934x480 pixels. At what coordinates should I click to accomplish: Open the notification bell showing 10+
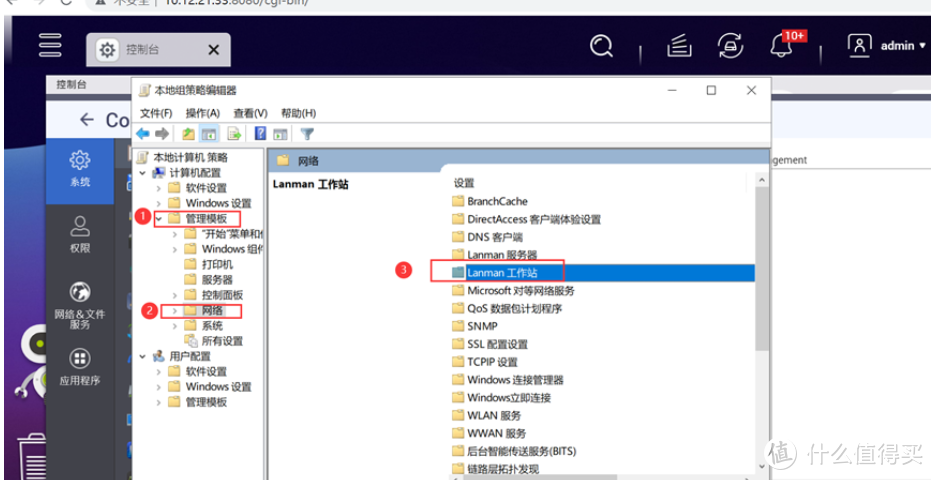(x=782, y=46)
